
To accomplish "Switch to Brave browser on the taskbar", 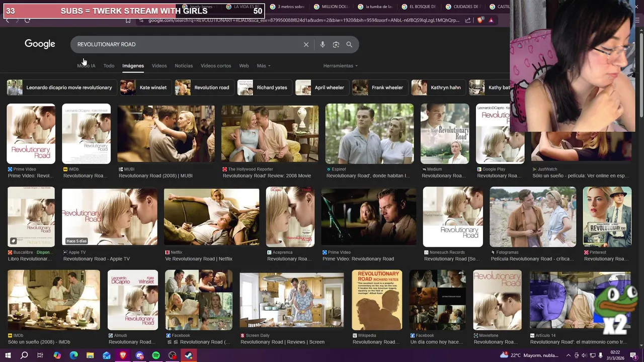I will (123, 355).
